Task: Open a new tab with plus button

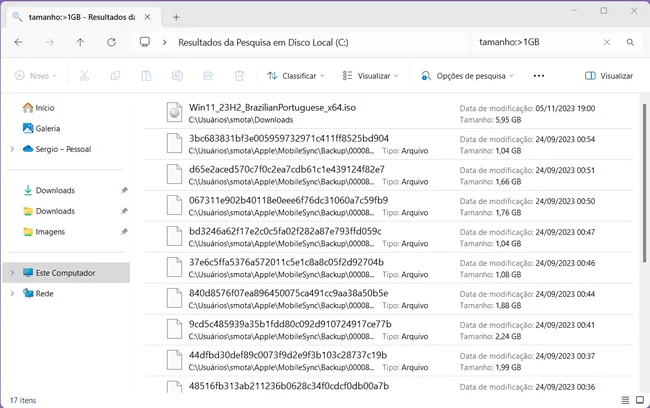Action: pyautogui.click(x=176, y=16)
